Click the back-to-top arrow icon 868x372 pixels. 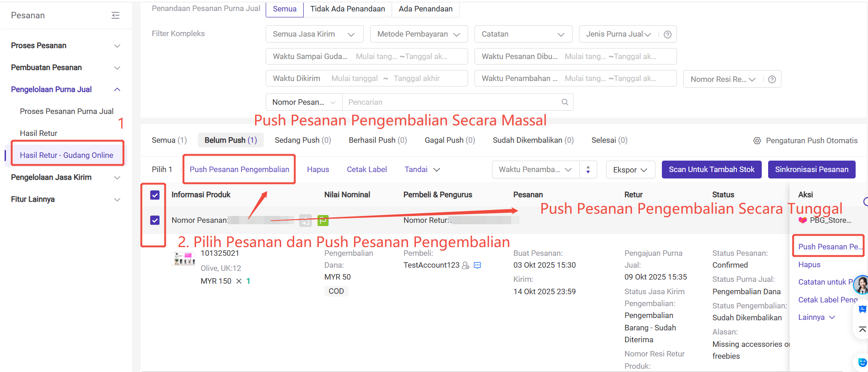coord(863,329)
